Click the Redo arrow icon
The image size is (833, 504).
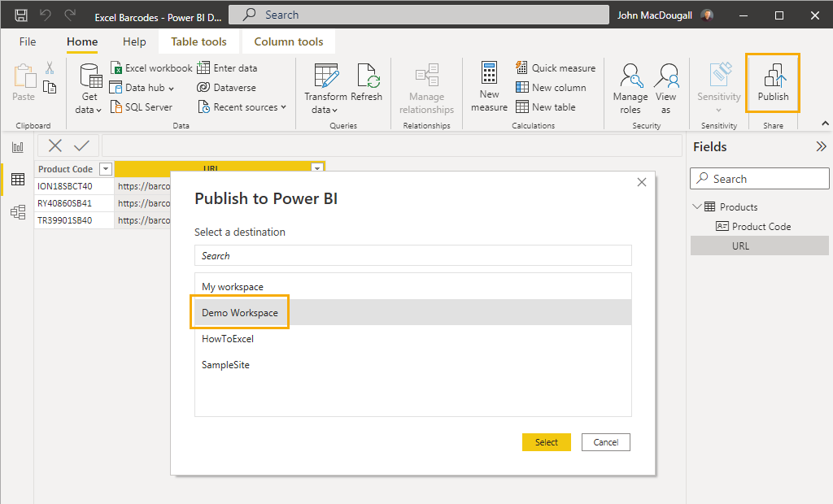[x=70, y=15]
